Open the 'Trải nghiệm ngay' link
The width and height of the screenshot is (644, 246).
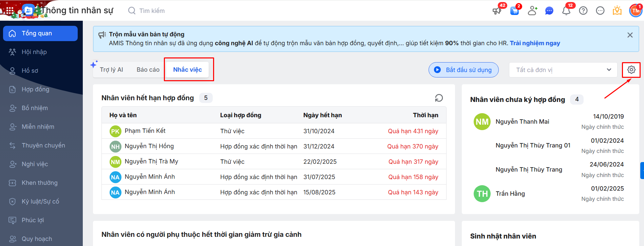(x=535, y=43)
